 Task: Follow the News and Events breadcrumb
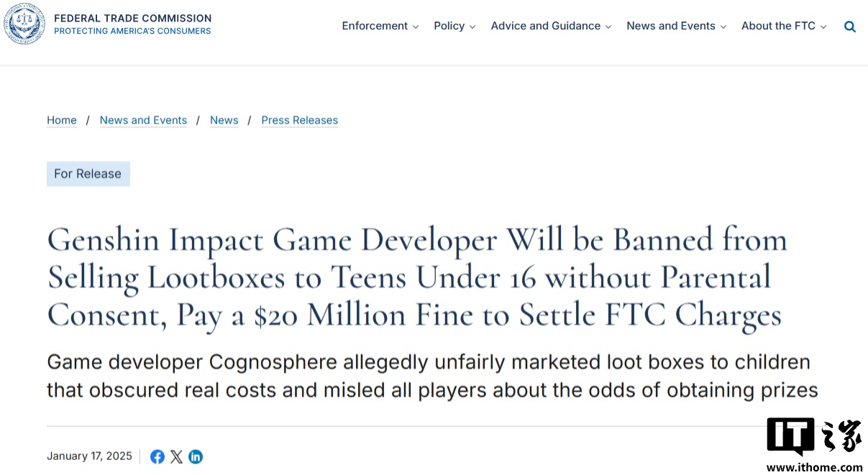143,120
